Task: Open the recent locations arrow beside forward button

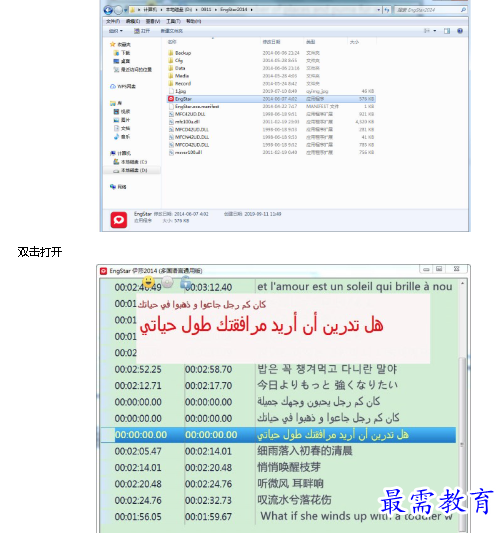Action: coord(125,10)
